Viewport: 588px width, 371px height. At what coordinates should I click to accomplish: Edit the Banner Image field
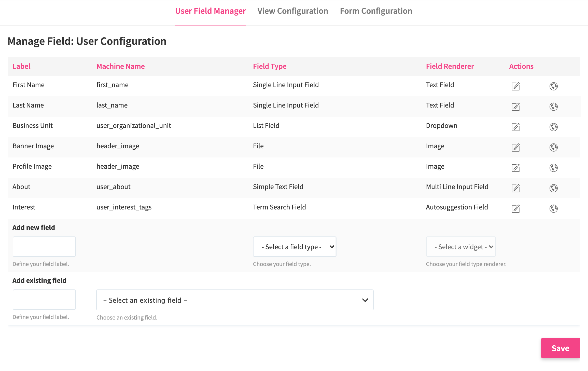(515, 148)
